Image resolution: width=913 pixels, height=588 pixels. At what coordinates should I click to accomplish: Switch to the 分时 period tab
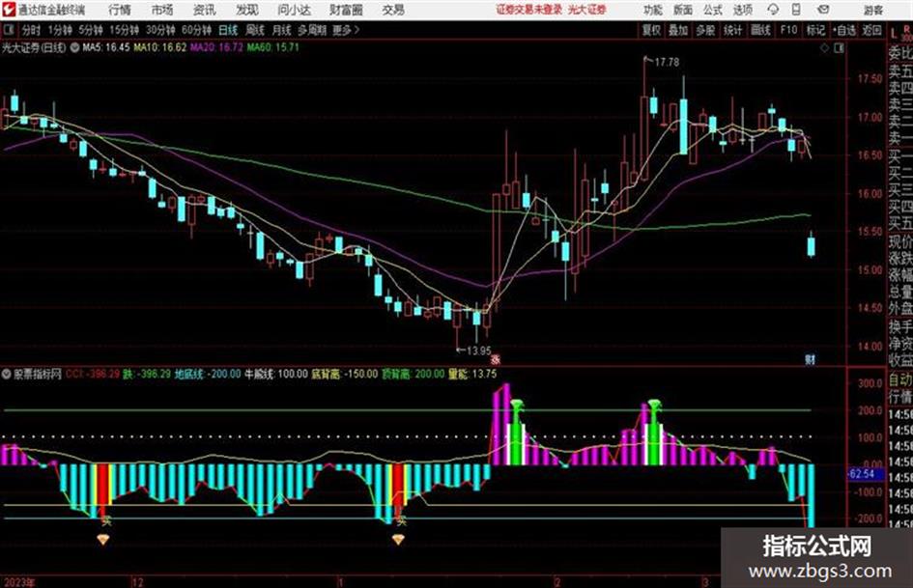[x=31, y=30]
